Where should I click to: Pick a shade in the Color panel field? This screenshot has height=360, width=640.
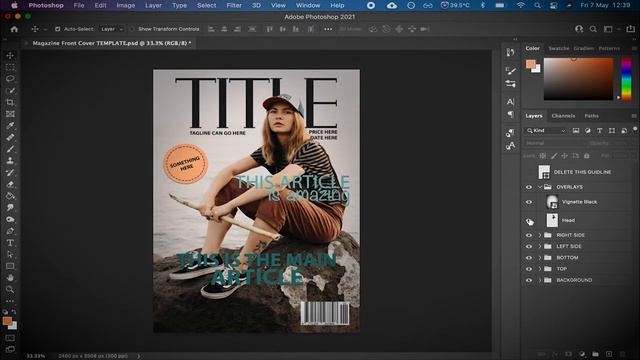click(578, 79)
